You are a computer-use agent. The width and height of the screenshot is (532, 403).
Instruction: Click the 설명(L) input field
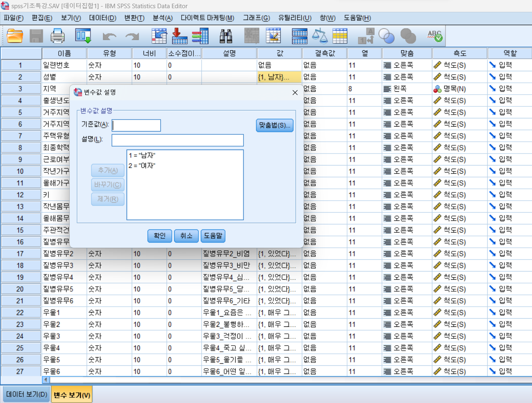pos(177,140)
